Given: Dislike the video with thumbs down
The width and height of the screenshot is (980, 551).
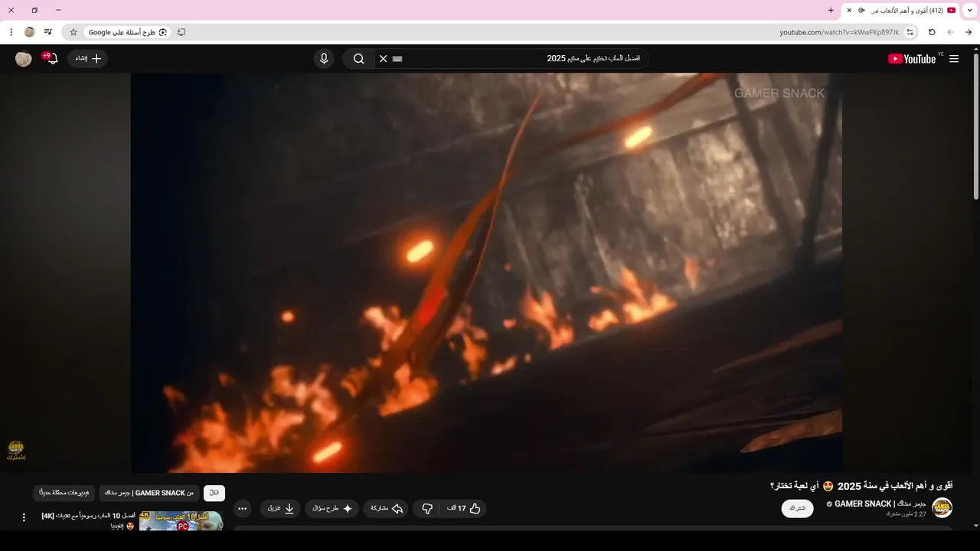Looking at the screenshot, I should 427,508.
